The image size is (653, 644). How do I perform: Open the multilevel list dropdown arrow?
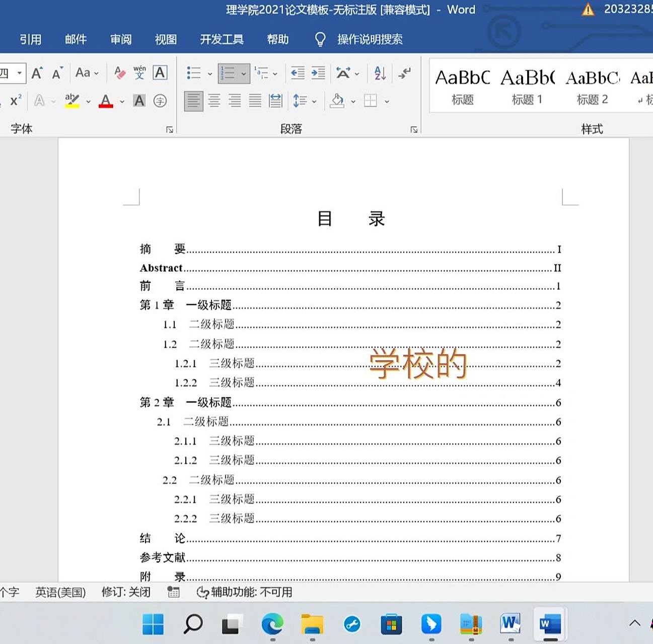[275, 73]
